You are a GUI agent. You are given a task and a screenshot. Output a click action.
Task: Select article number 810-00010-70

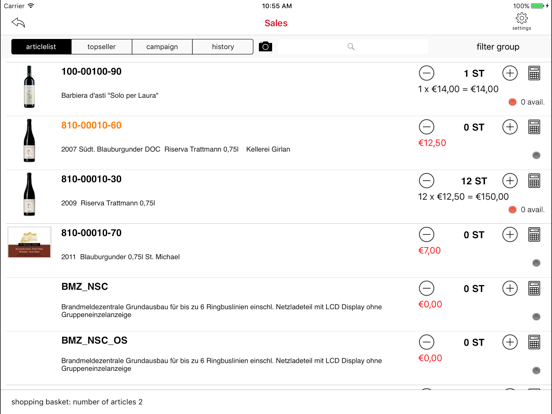tap(91, 233)
